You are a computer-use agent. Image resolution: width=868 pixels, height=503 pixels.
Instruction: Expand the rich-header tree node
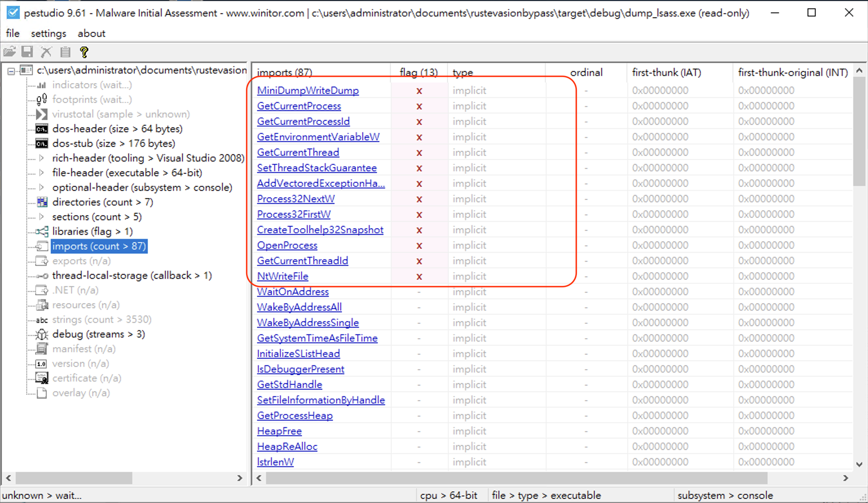[x=42, y=158]
